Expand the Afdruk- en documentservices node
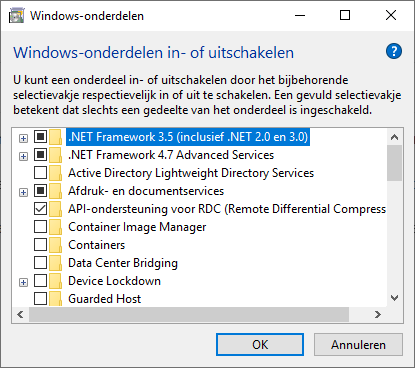 pos(23,192)
